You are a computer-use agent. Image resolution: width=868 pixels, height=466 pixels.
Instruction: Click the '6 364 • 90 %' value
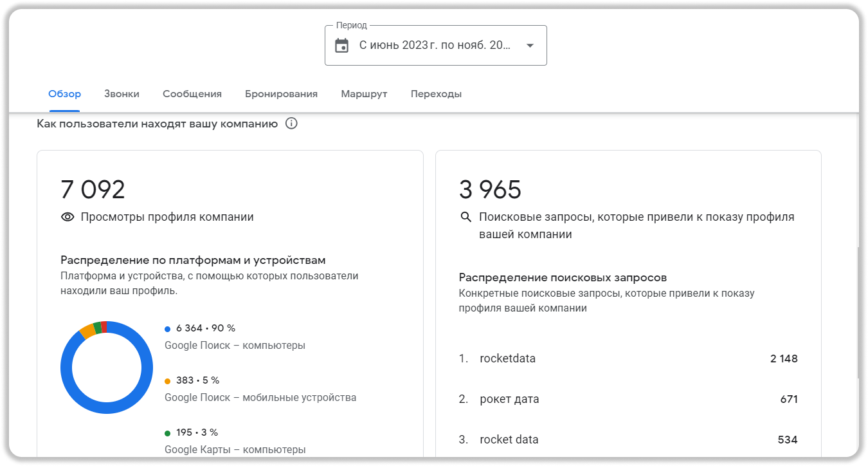pyautogui.click(x=206, y=328)
